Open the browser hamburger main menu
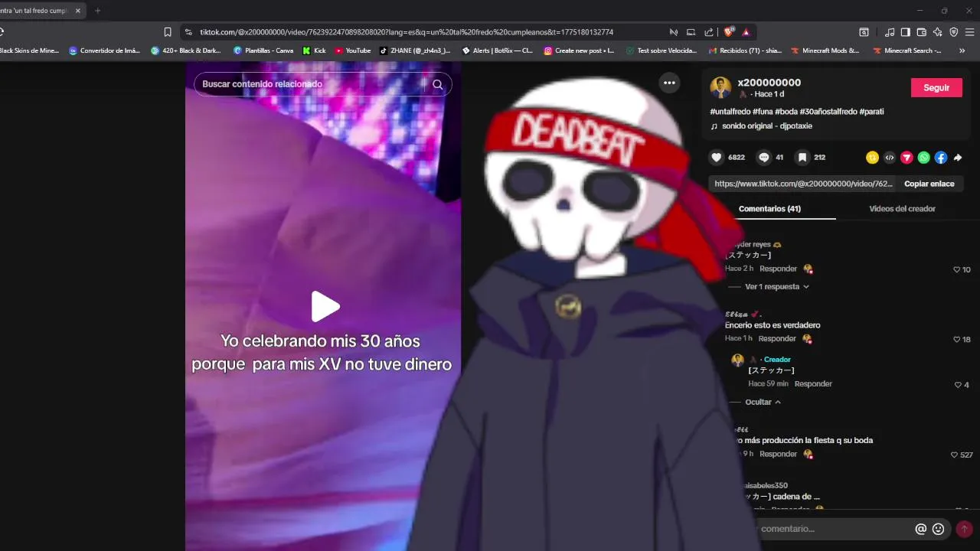Viewport: 980px width, 551px height. click(970, 32)
